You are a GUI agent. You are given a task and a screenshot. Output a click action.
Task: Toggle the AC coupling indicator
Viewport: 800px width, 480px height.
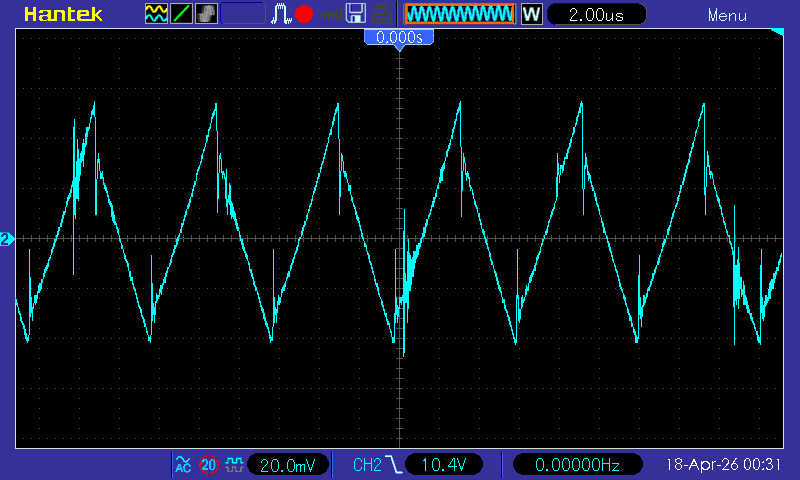[183, 465]
